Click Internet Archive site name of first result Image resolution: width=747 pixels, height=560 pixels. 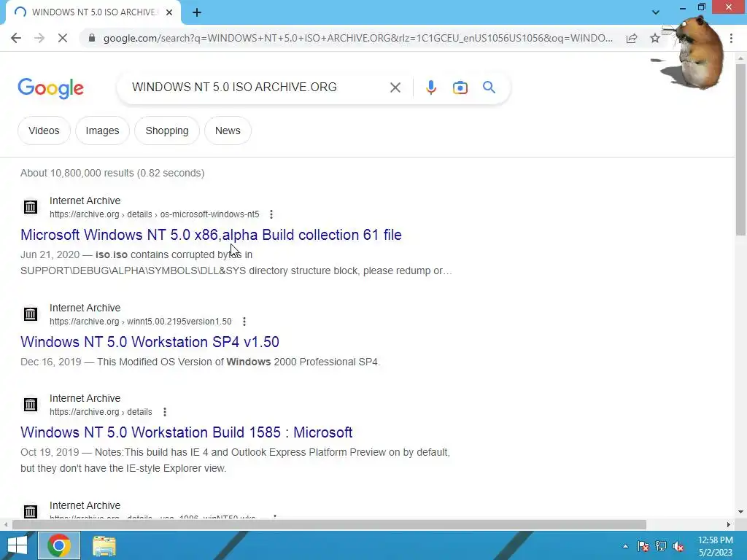tap(85, 201)
